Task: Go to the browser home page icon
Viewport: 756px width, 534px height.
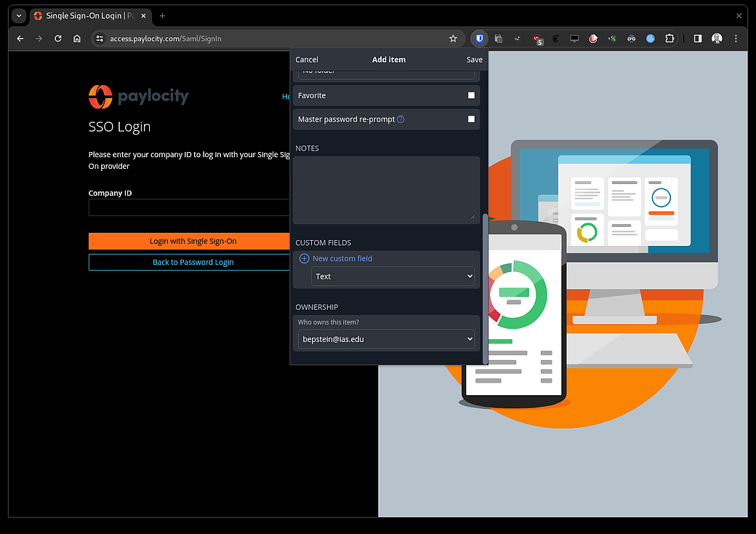Action: coord(77,39)
